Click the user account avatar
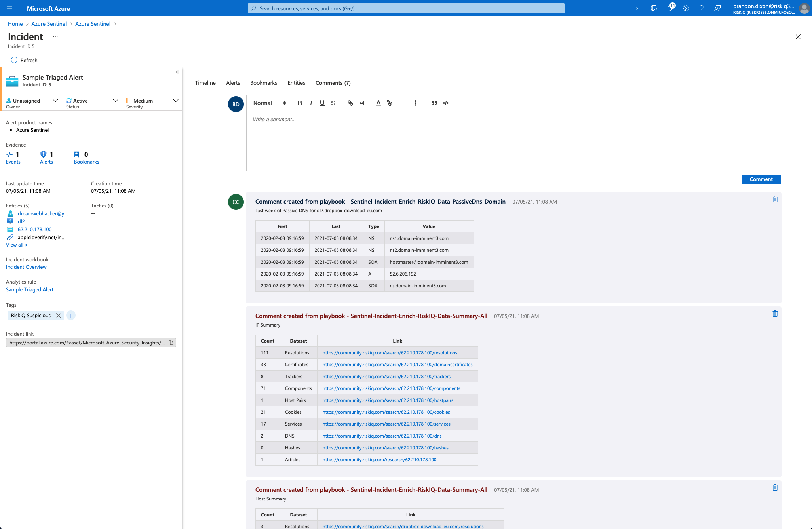The image size is (812, 529). (804, 8)
